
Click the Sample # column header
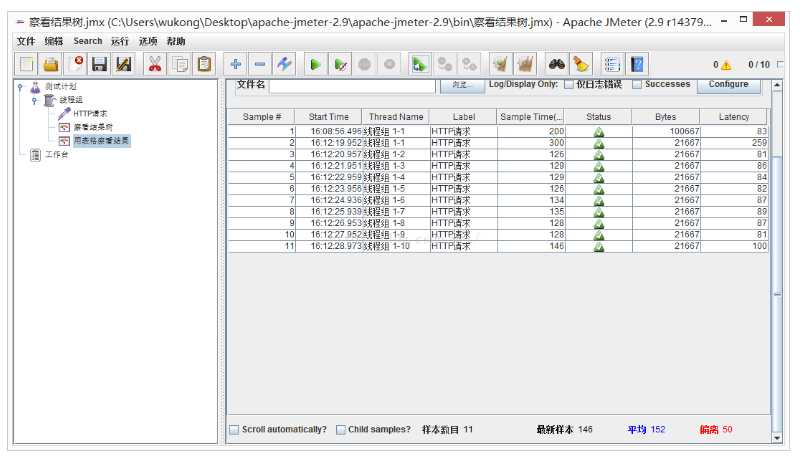[x=262, y=117]
